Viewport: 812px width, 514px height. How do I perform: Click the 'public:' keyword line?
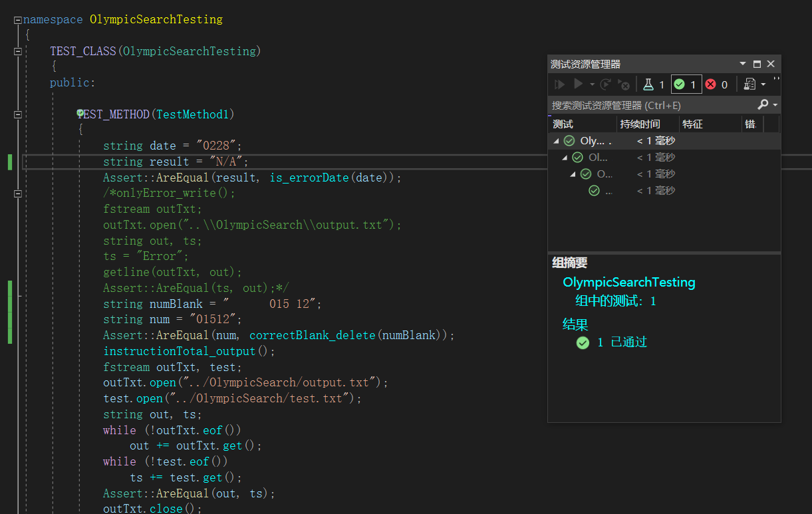[72, 82]
